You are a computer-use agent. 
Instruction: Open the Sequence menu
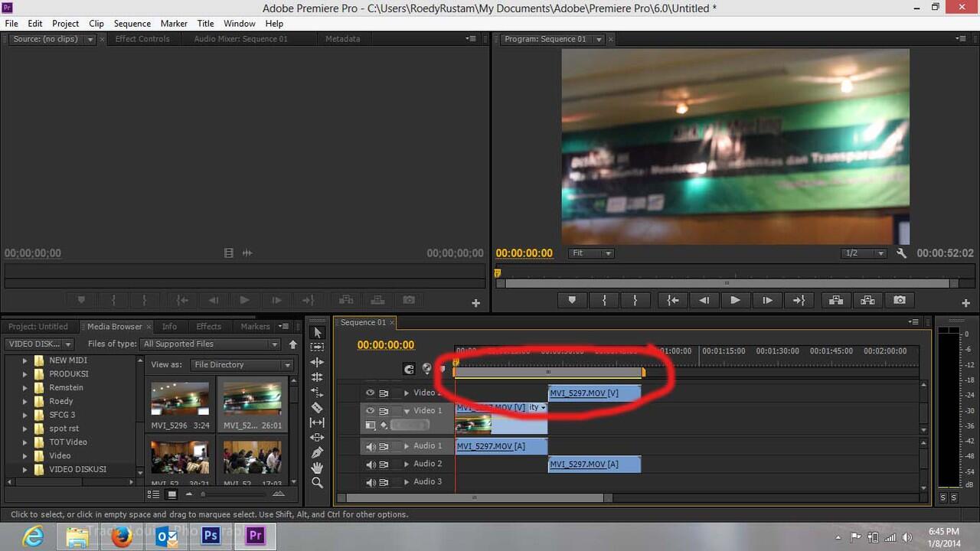pos(132,24)
